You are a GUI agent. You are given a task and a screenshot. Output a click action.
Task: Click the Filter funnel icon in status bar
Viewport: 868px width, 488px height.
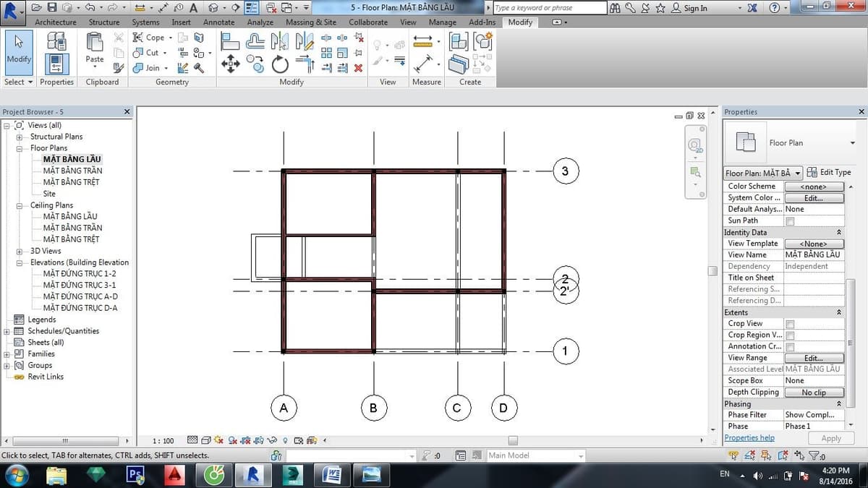point(814,455)
